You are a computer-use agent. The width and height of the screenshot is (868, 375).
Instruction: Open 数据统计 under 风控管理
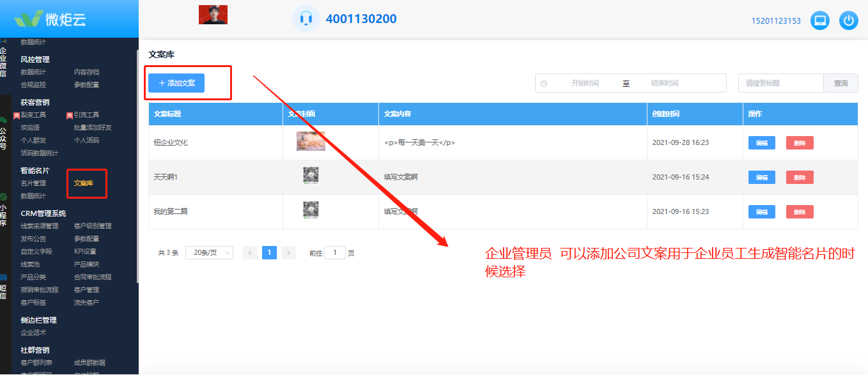click(x=33, y=72)
